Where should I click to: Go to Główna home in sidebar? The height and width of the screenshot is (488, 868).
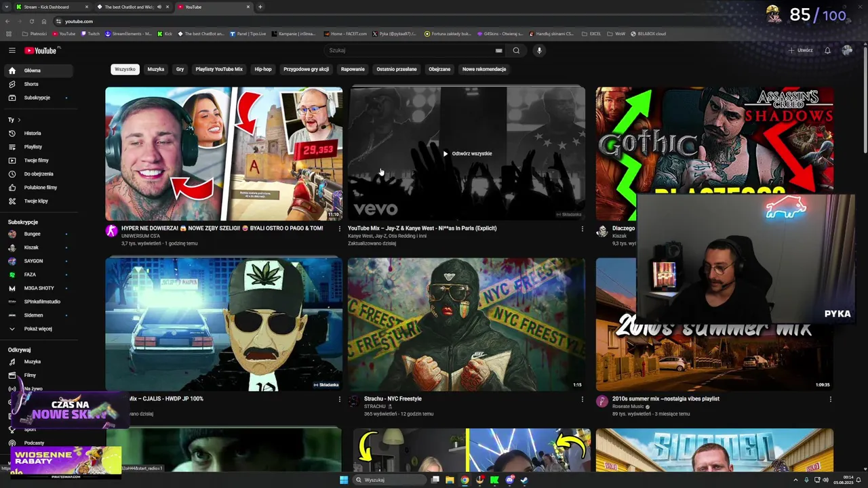[37, 70]
